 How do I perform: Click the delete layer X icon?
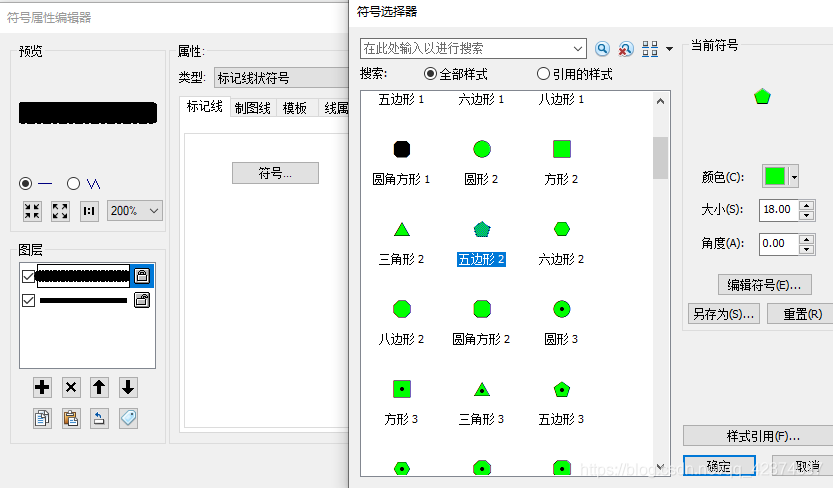[x=71, y=388]
